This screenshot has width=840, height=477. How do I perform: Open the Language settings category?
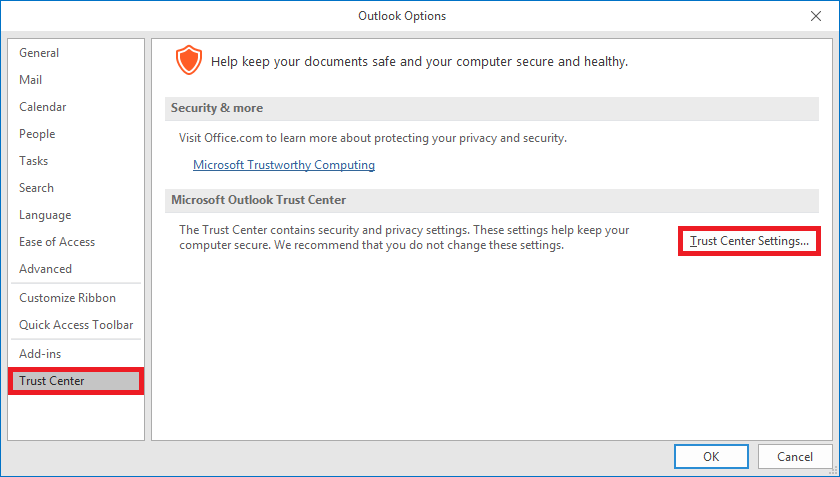[x=45, y=215]
